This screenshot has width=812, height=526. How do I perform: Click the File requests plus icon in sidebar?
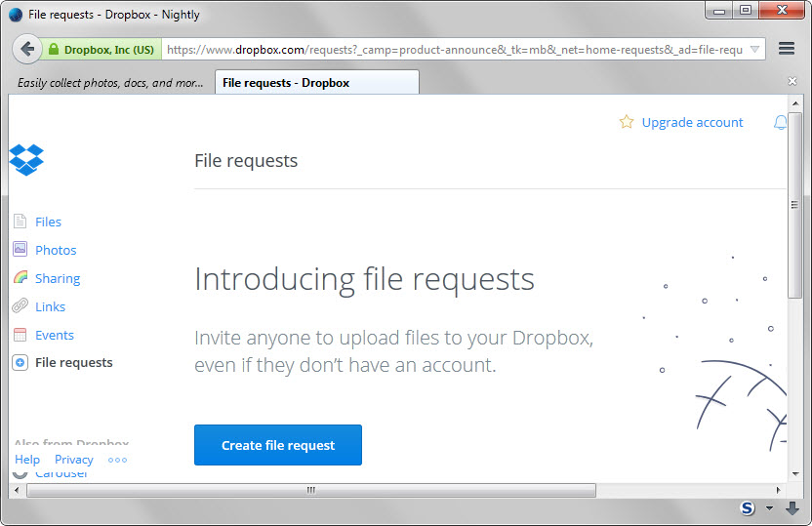click(x=20, y=363)
